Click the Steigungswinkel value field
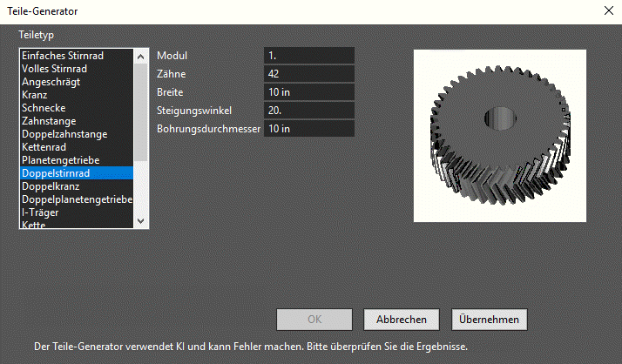The height and width of the screenshot is (364, 622). [x=309, y=111]
